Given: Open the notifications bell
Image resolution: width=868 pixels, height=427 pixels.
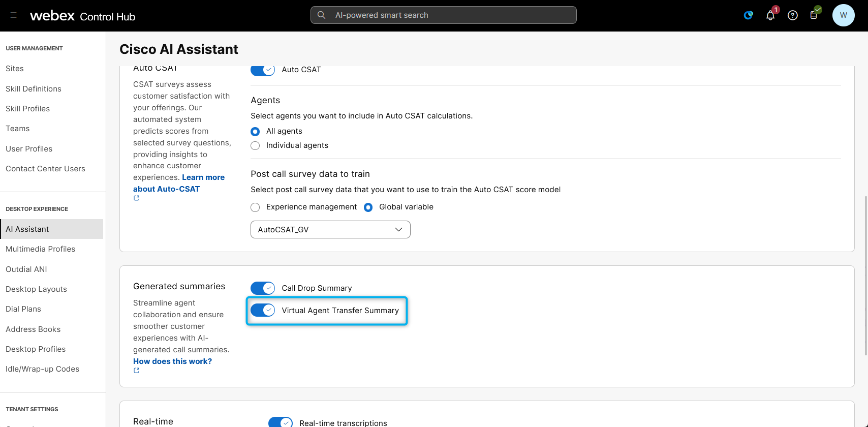Looking at the screenshot, I should point(770,15).
